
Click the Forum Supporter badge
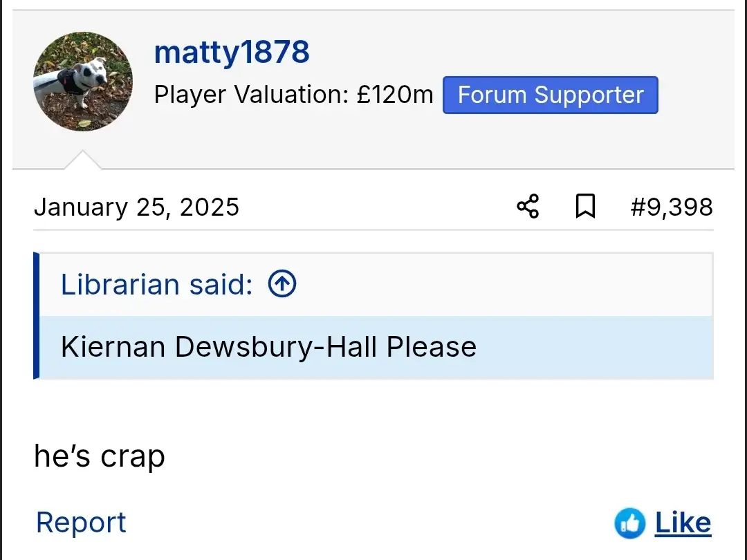tap(551, 95)
